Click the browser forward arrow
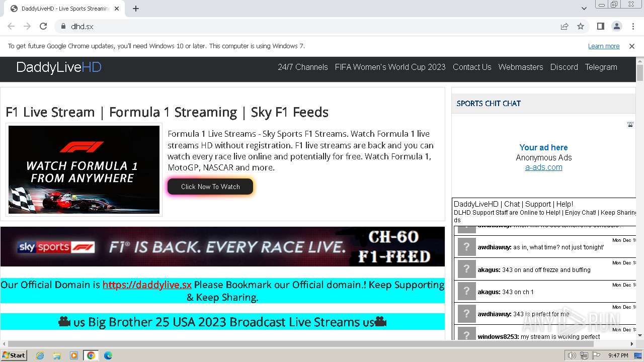Image resolution: width=644 pixels, height=362 pixels. (27, 26)
